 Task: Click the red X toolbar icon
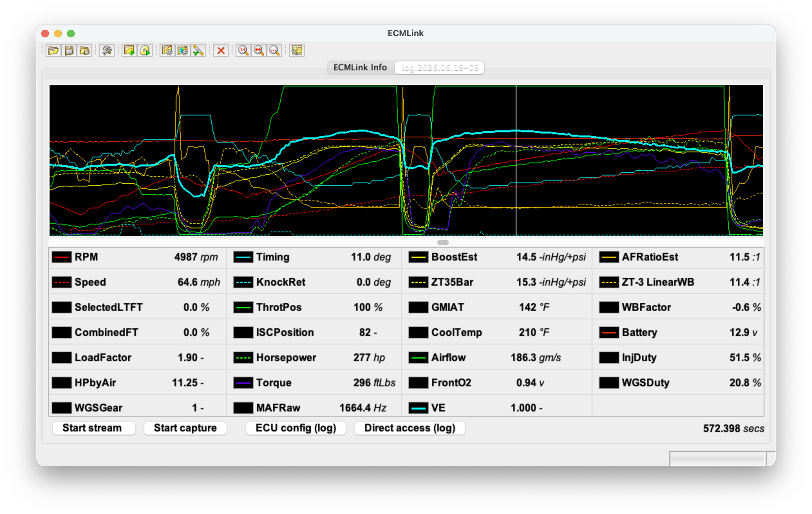tap(221, 50)
